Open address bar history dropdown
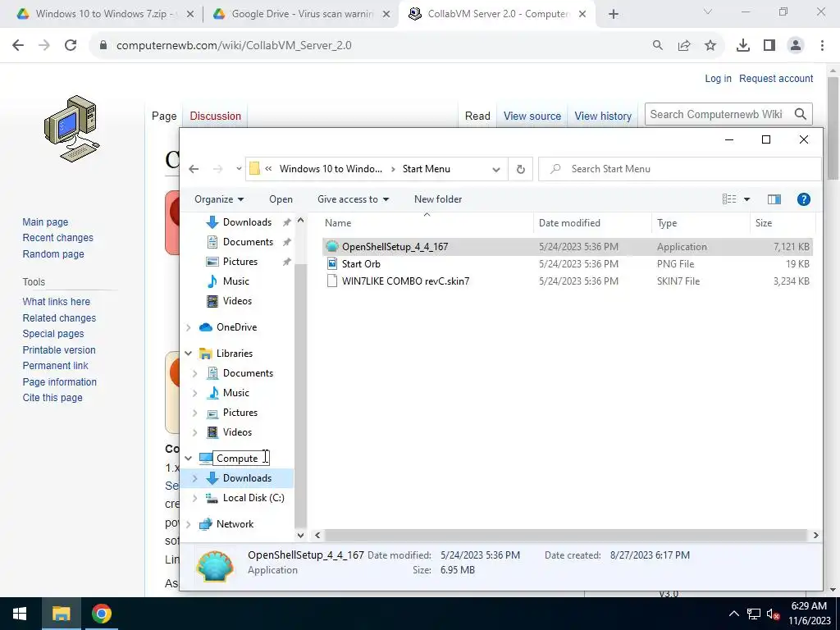 point(496,169)
